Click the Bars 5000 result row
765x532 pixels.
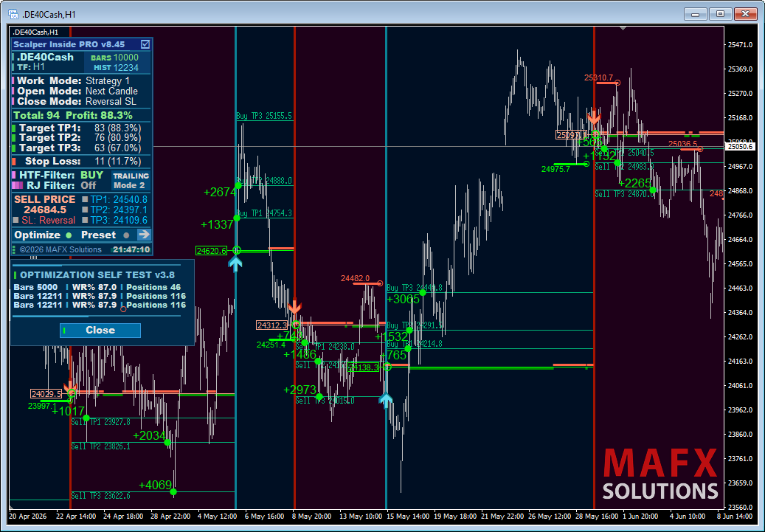click(x=97, y=288)
